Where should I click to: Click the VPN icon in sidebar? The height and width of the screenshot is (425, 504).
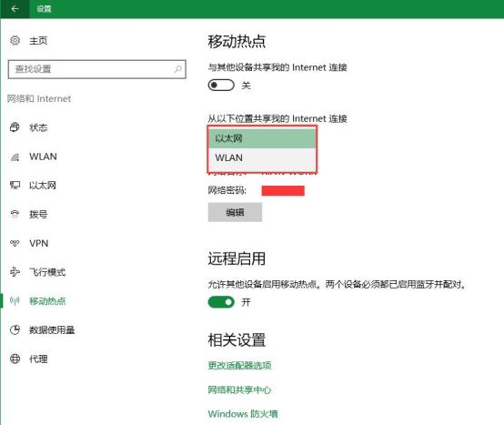15,243
